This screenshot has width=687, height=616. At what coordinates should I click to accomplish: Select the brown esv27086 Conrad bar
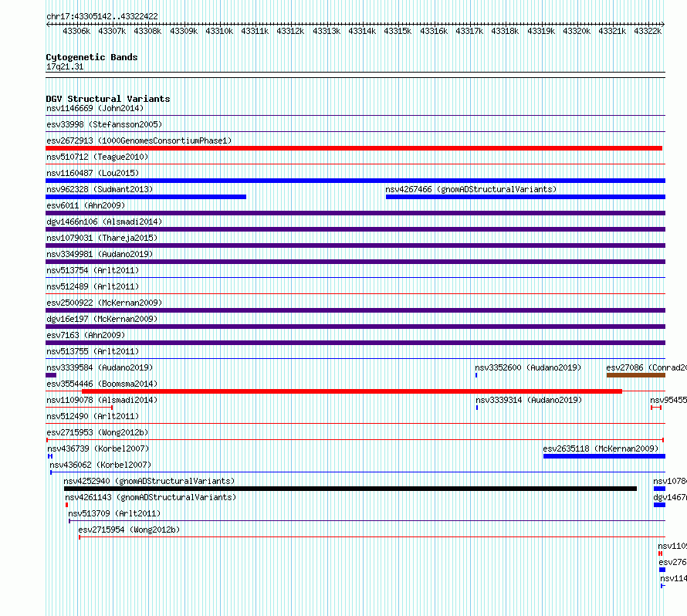click(x=636, y=375)
